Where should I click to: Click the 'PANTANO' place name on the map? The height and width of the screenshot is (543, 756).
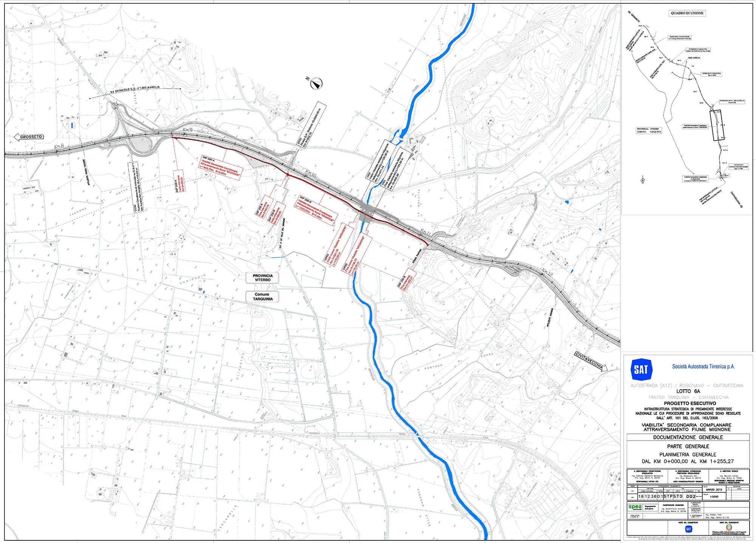(434, 367)
